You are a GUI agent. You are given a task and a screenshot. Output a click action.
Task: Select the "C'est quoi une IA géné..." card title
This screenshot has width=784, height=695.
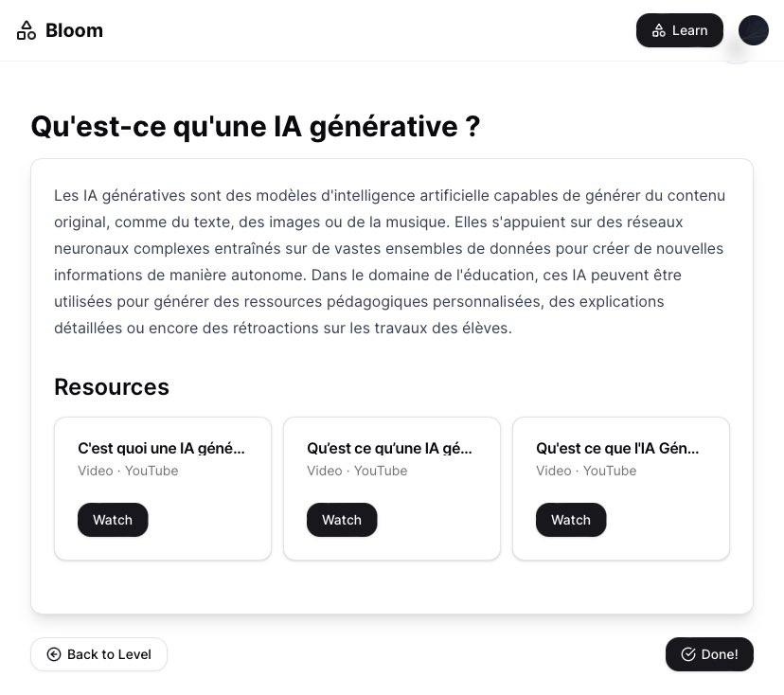161,448
